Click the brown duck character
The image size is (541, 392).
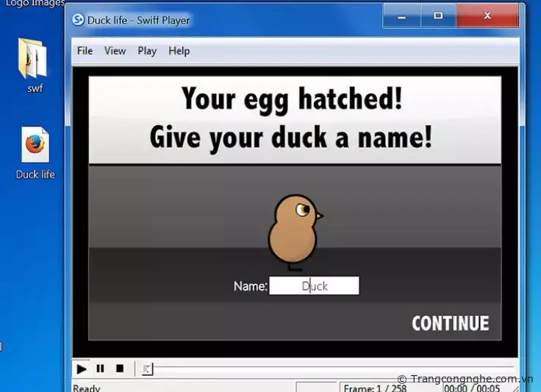[x=293, y=229]
